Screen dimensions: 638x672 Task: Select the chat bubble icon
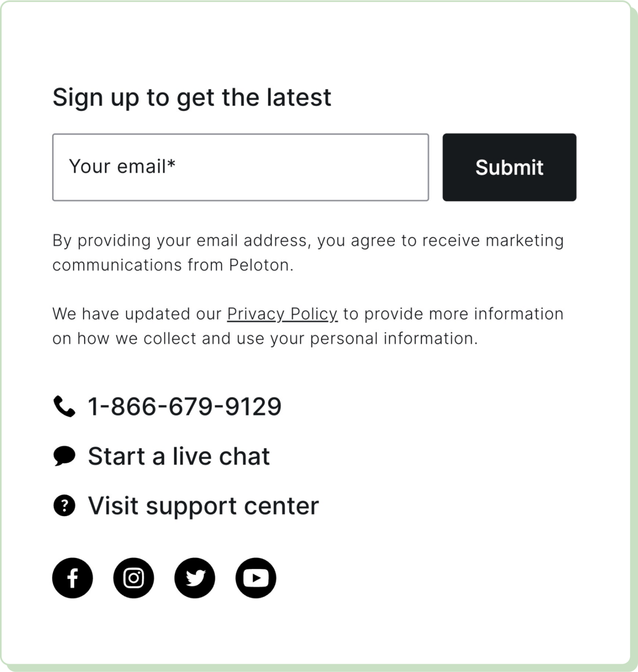(x=64, y=456)
